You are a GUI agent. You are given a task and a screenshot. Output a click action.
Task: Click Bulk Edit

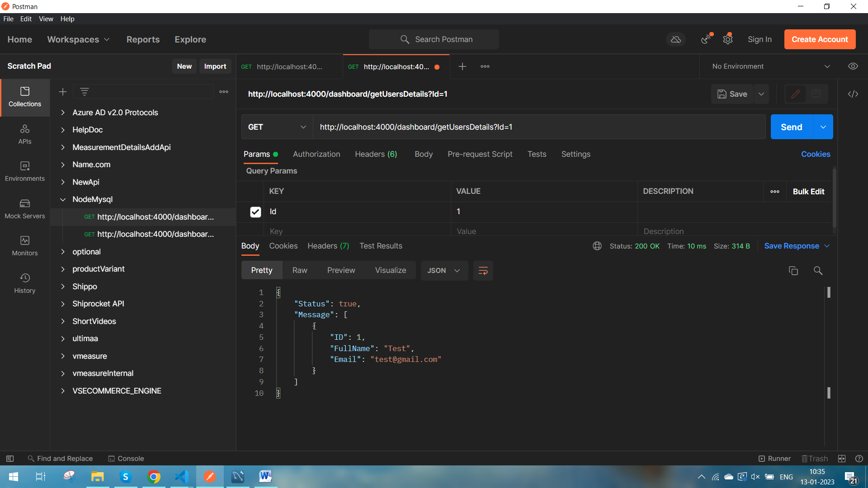click(x=808, y=192)
